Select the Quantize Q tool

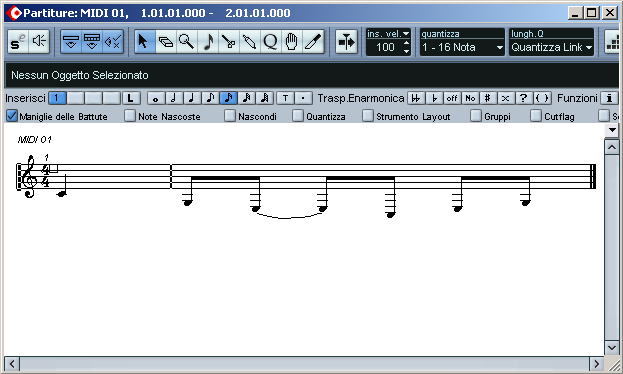(271, 41)
